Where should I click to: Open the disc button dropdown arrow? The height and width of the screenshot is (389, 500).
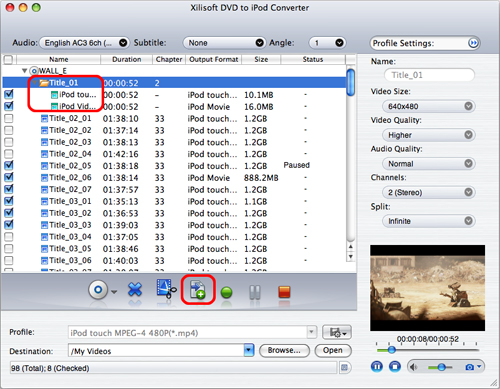coord(114,292)
